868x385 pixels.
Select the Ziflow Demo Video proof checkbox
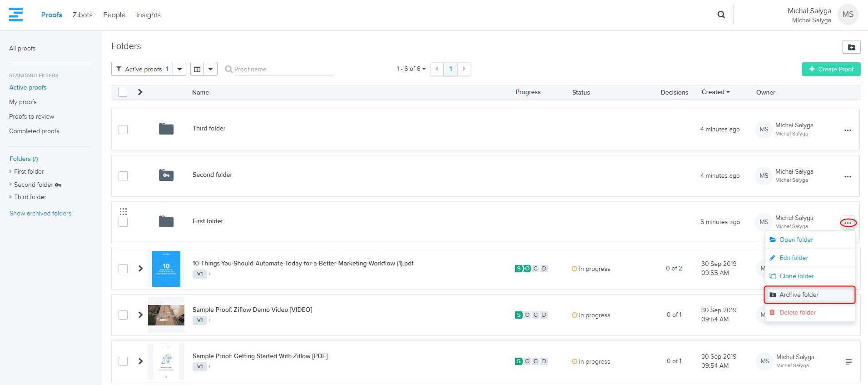click(x=123, y=315)
